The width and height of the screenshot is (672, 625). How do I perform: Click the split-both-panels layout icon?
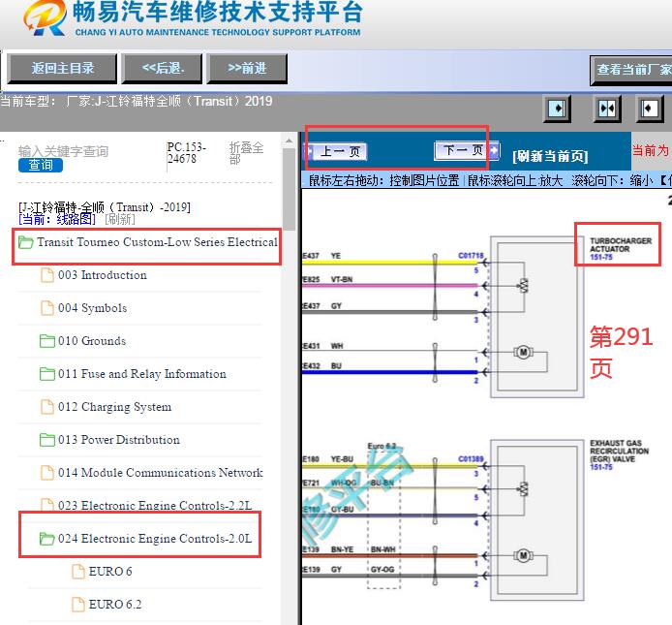tap(607, 109)
